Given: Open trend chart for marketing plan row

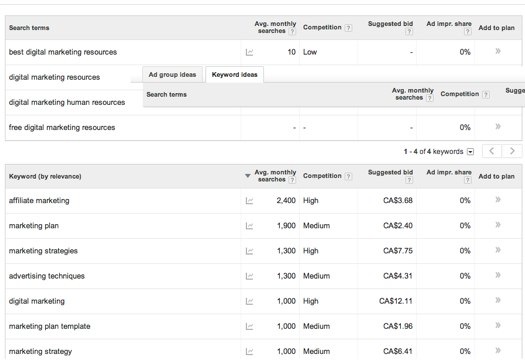Looking at the screenshot, I should pos(249,226).
